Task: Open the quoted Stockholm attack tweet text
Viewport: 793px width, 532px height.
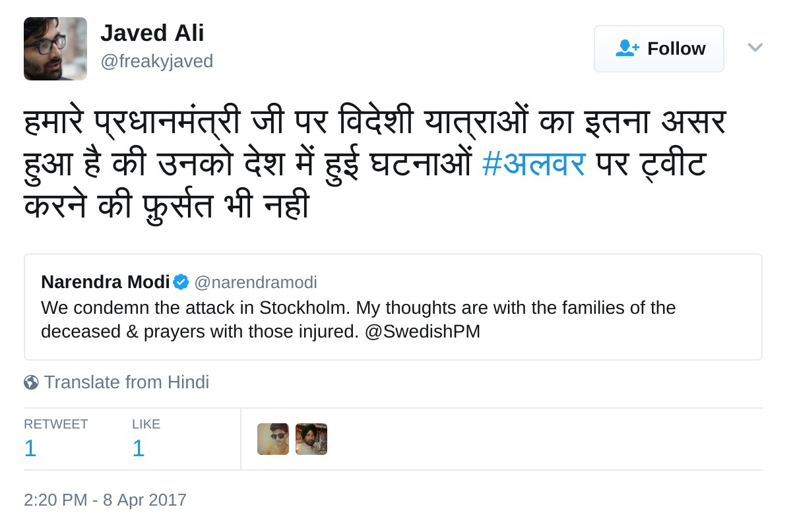Action: tap(358, 309)
